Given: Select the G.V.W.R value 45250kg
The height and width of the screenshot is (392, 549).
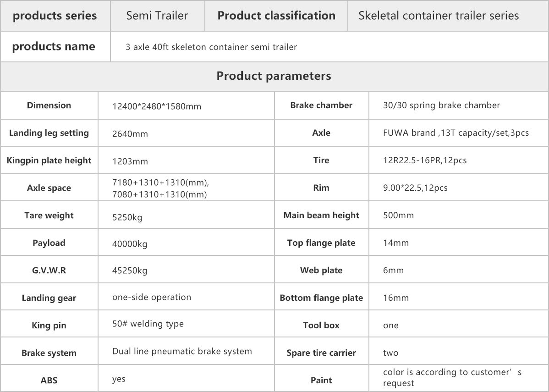Looking at the screenshot, I should (x=130, y=271).
